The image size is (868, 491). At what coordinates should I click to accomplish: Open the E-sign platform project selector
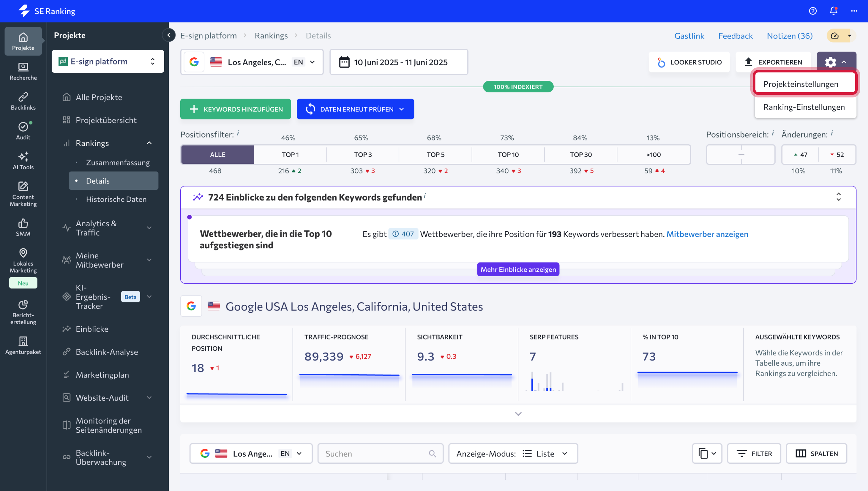point(108,62)
